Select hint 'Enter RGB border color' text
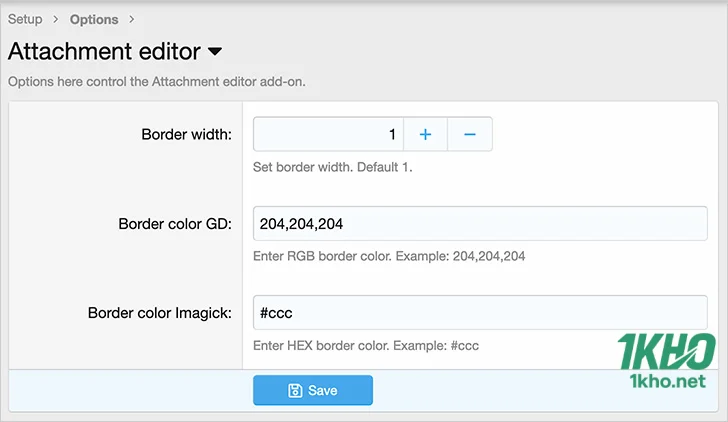Image resolution: width=728 pixels, height=422 pixels. (389, 256)
